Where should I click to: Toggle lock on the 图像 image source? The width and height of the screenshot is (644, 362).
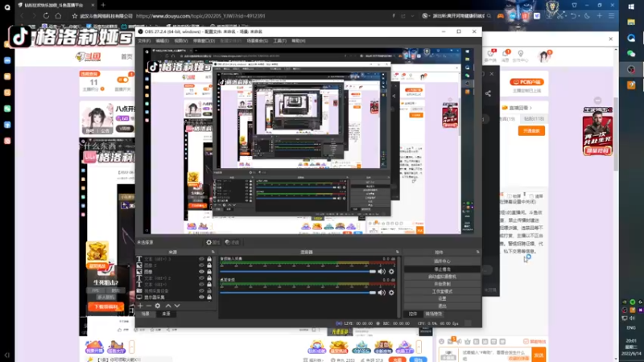(x=209, y=272)
